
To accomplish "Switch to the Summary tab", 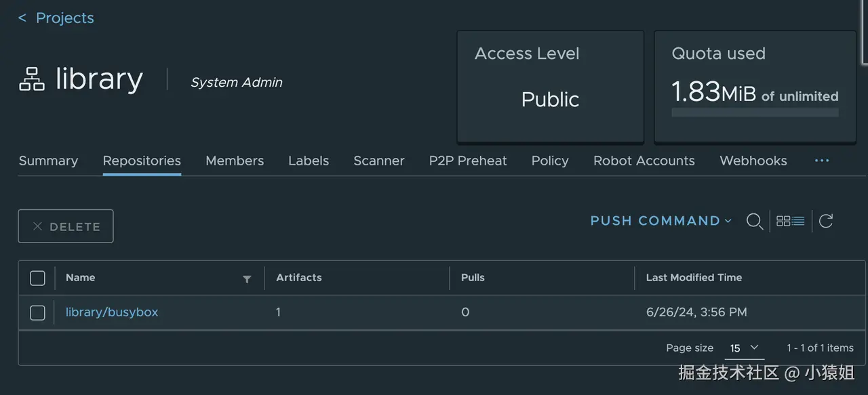I will [x=48, y=161].
